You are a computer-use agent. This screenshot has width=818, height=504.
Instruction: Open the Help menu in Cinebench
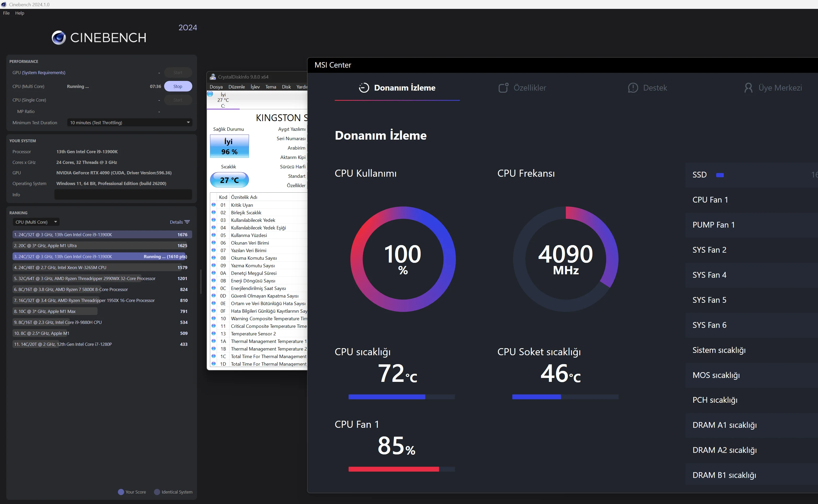click(x=20, y=13)
